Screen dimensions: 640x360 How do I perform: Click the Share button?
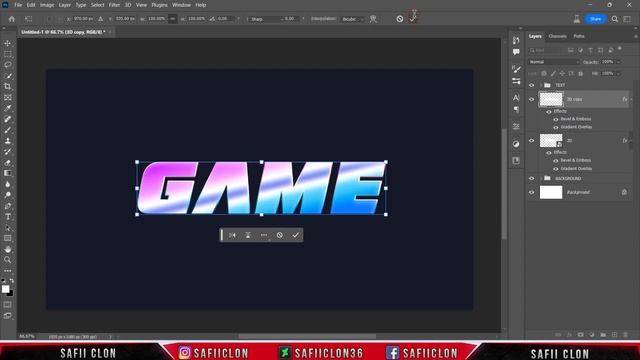click(596, 19)
